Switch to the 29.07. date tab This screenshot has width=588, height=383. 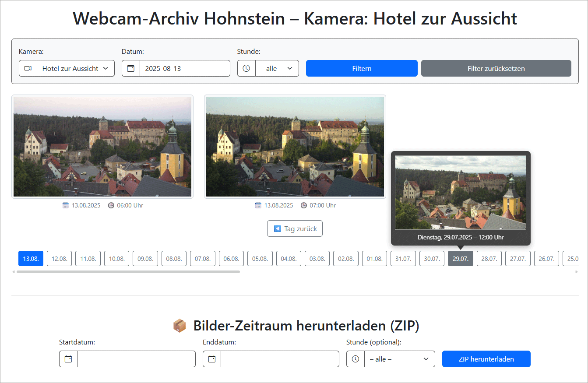[460, 258]
